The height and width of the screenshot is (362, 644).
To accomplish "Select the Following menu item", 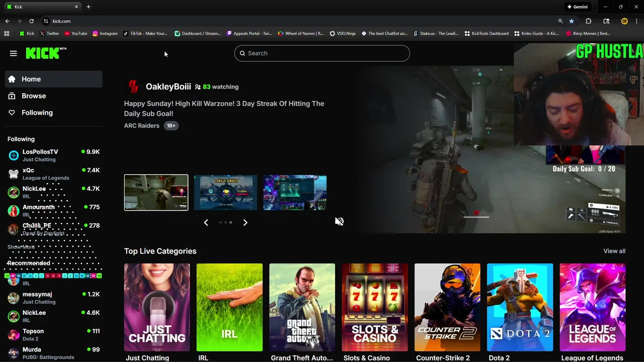I will 54,113.
